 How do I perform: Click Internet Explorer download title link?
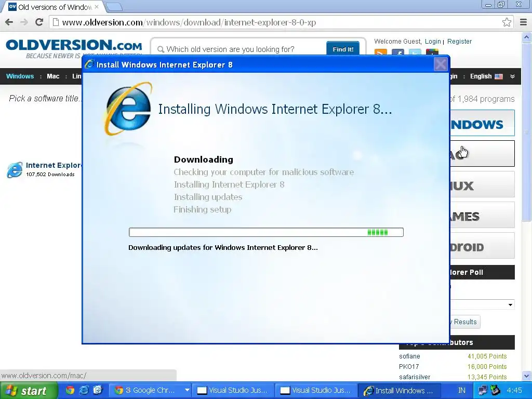pos(54,165)
